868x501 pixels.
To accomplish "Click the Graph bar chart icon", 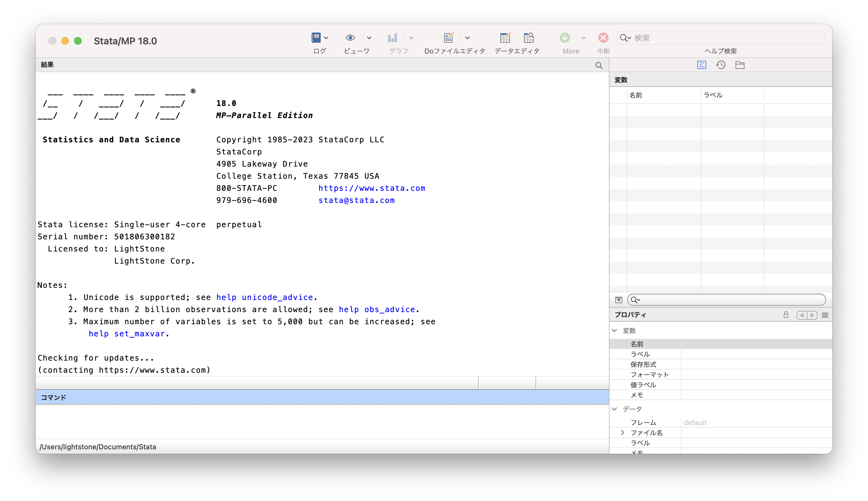I will tap(393, 38).
